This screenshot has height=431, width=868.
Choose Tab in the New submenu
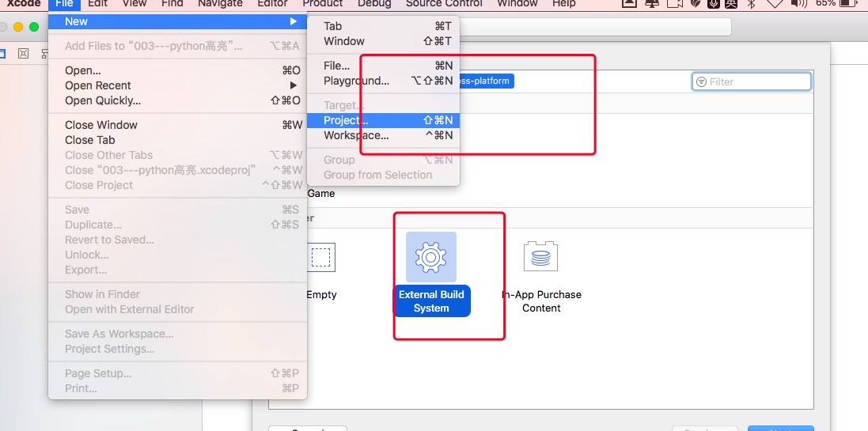[x=383, y=26]
